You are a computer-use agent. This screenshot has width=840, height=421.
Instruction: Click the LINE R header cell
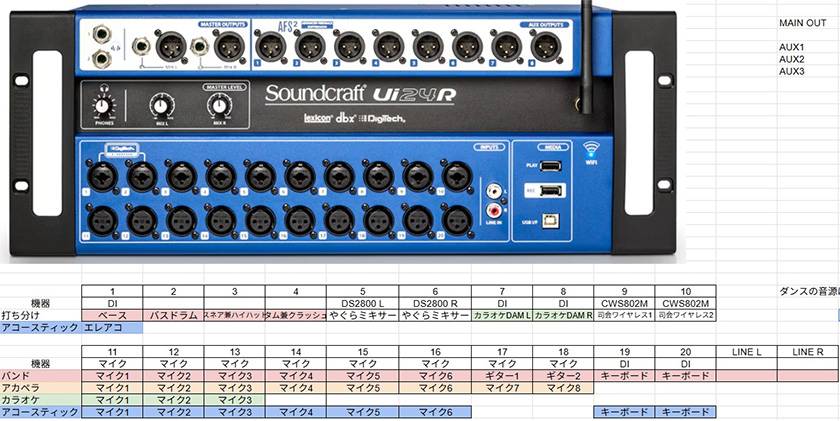808,352
